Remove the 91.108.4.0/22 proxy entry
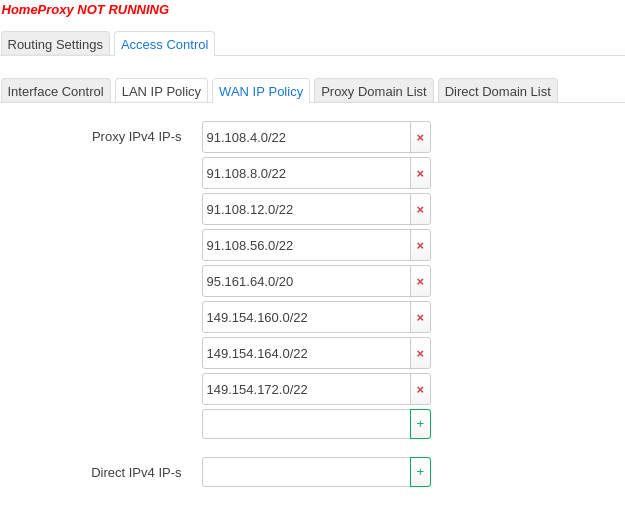The width and height of the screenshot is (625, 513). click(x=420, y=137)
